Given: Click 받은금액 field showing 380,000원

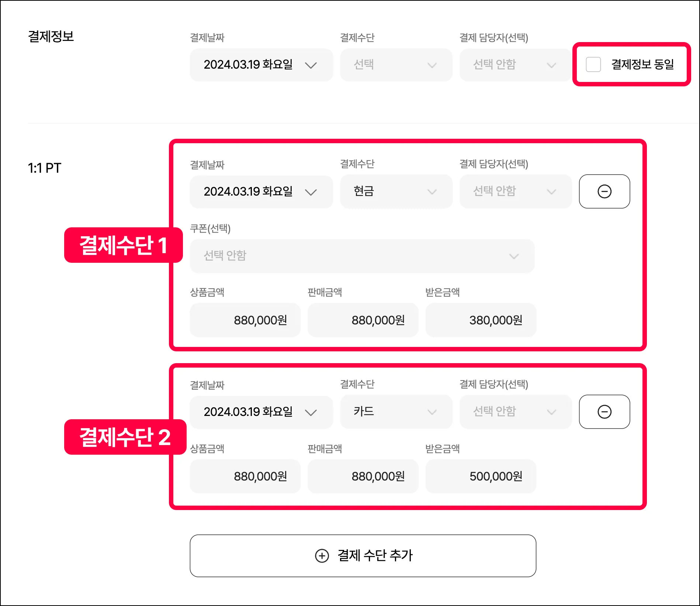Looking at the screenshot, I should (481, 320).
